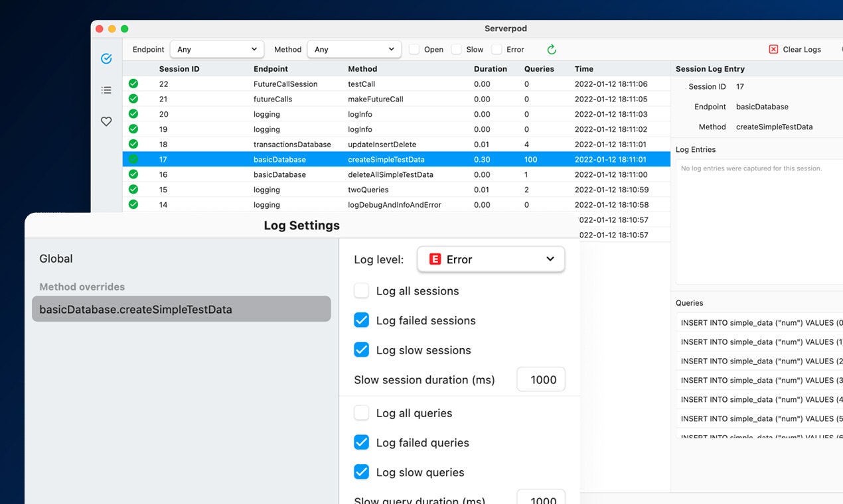
Task: Enable the Error filter checkbox
Action: (x=497, y=49)
